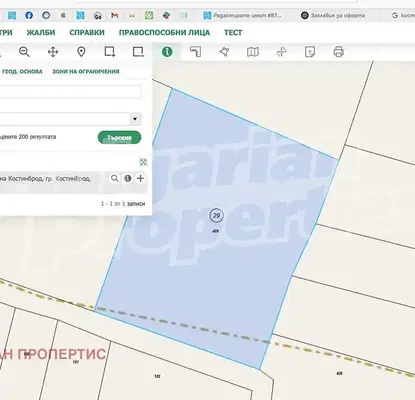Switch to ГЕОД. ОСНОВА tab
The image size is (415, 400).
pyautogui.click(x=22, y=71)
